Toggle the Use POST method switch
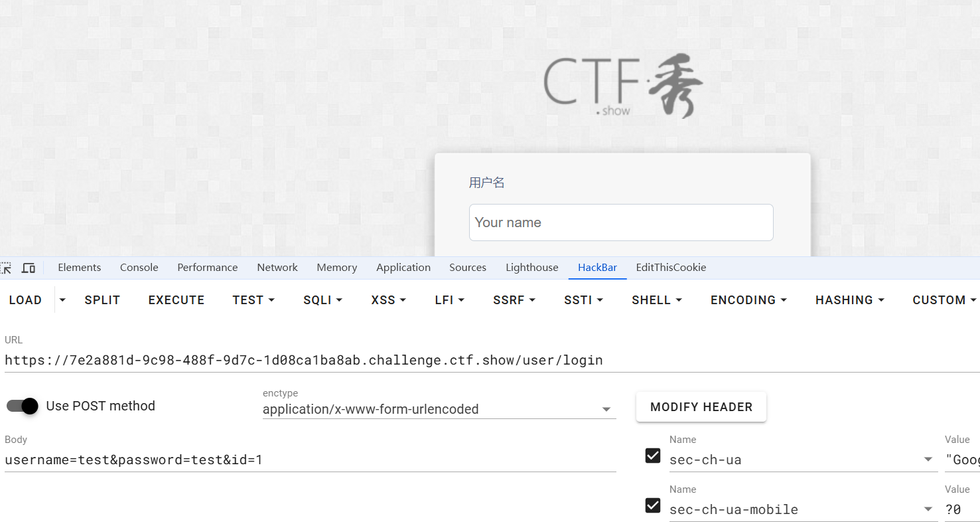980x522 pixels. 23,406
